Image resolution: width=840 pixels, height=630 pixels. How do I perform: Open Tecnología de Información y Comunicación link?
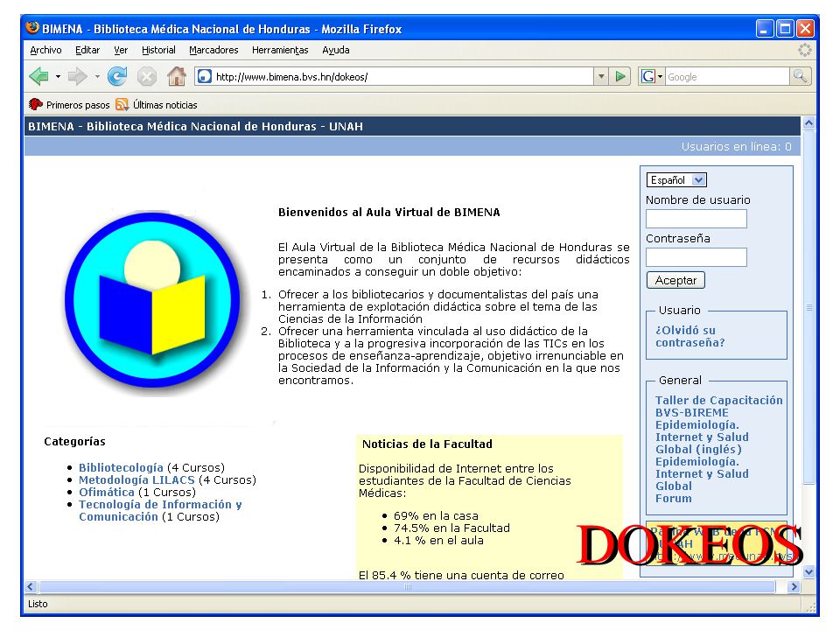point(160,510)
